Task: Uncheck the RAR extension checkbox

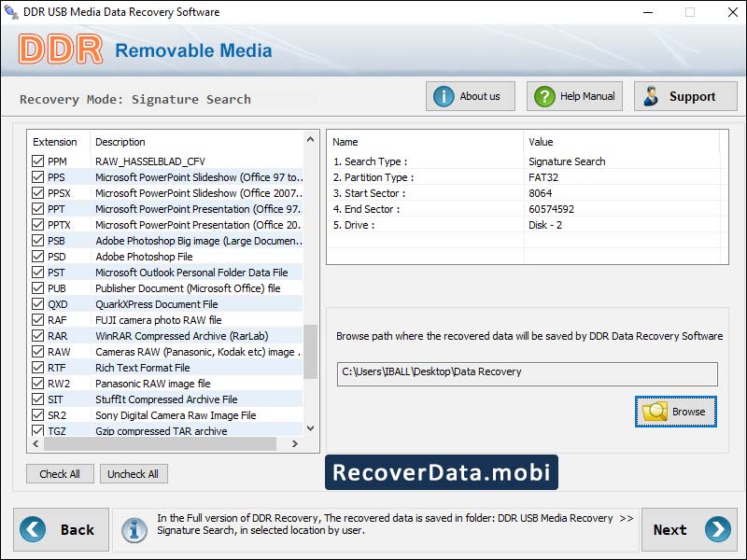Action: click(x=37, y=336)
